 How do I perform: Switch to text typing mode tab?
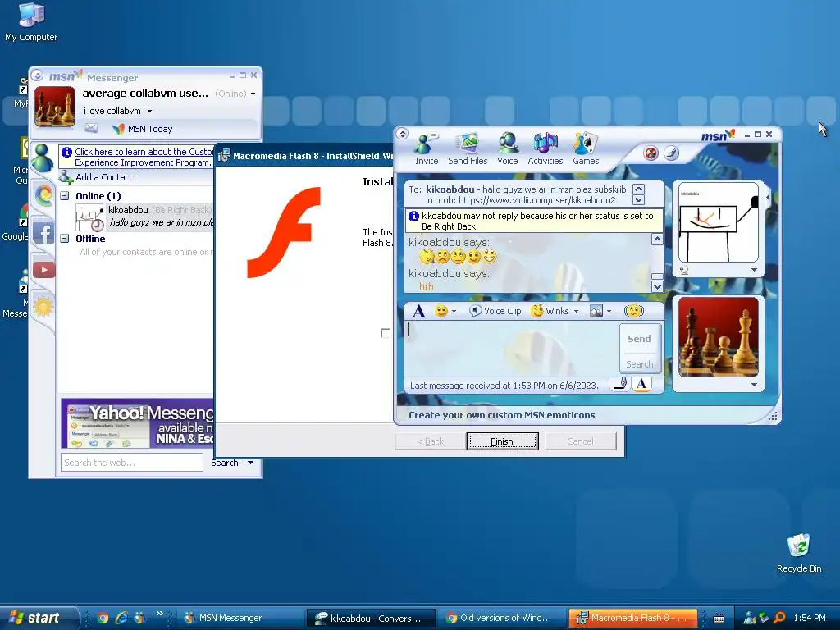[x=641, y=384]
